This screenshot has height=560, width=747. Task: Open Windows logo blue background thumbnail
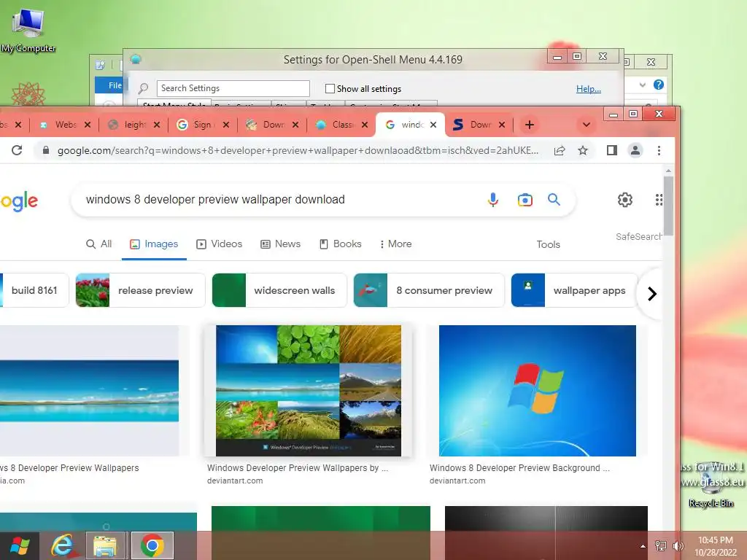pos(538,391)
